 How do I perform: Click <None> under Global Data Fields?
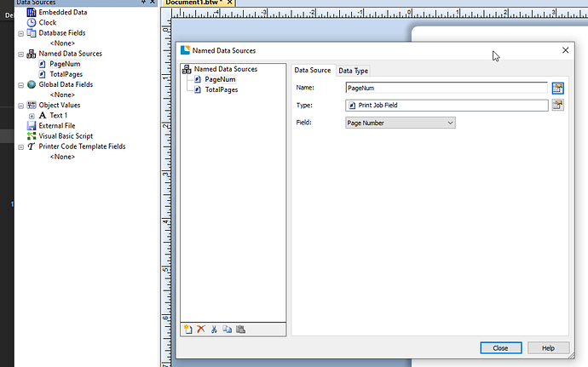[62, 95]
